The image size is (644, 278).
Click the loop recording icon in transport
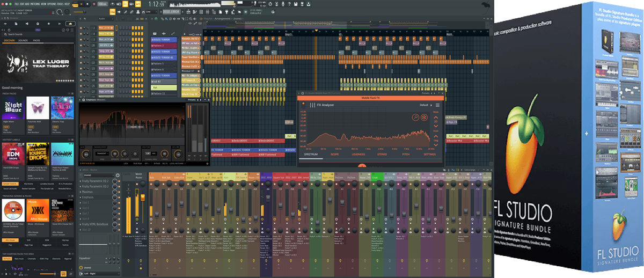[138, 4]
